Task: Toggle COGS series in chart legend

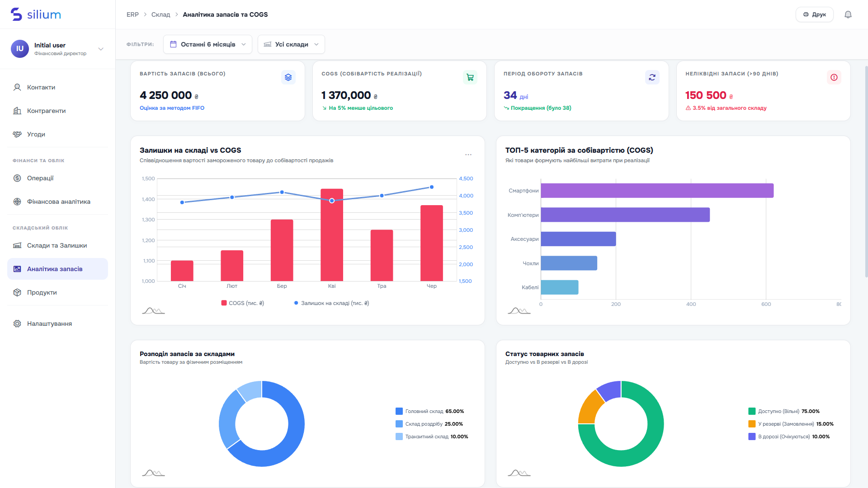Action: [242, 303]
